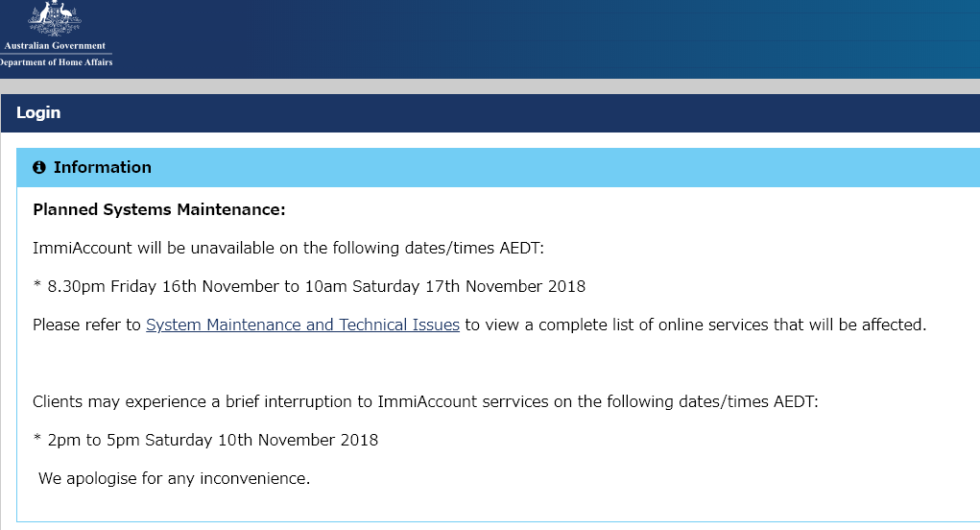Image resolution: width=980 pixels, height=530 pixels.
Task: Click text about complete list of online services
Action: pyautogui.click(x=696, y=325)
